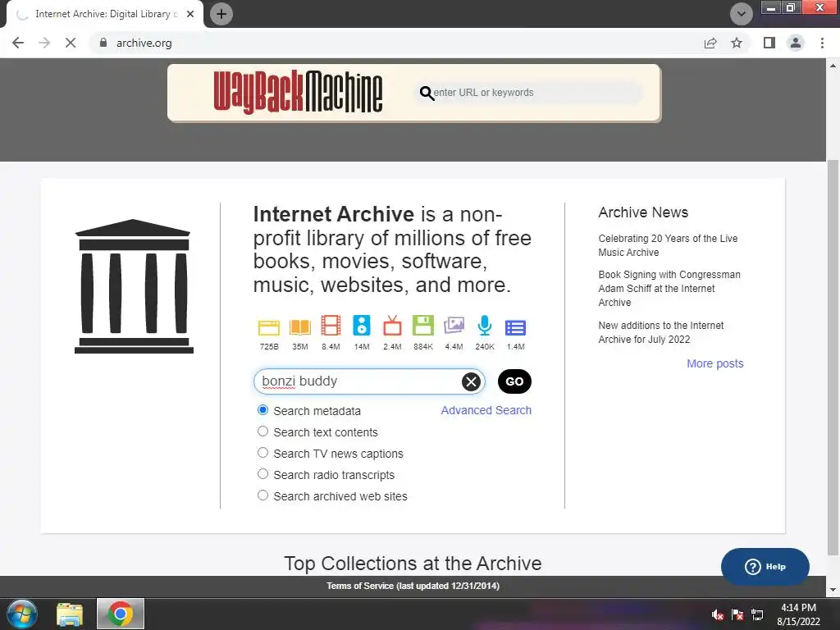Click the Chrome taskbar icon

coord(120,614)
